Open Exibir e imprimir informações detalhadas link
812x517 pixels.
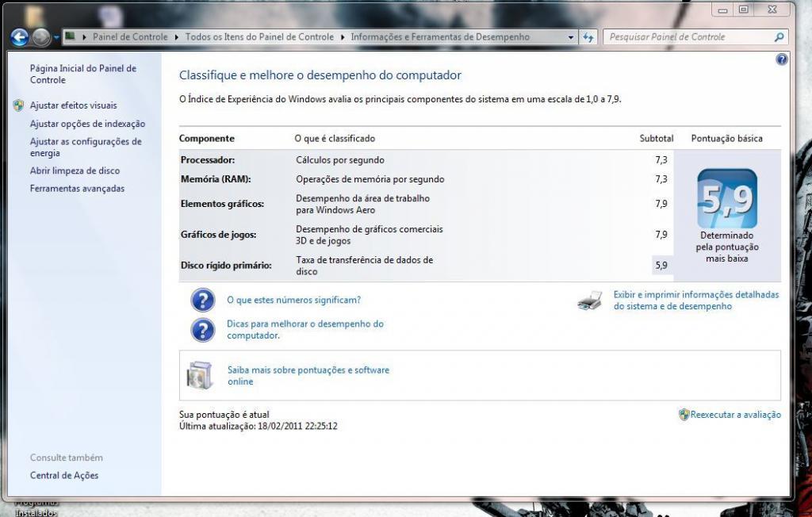[696, 301]
